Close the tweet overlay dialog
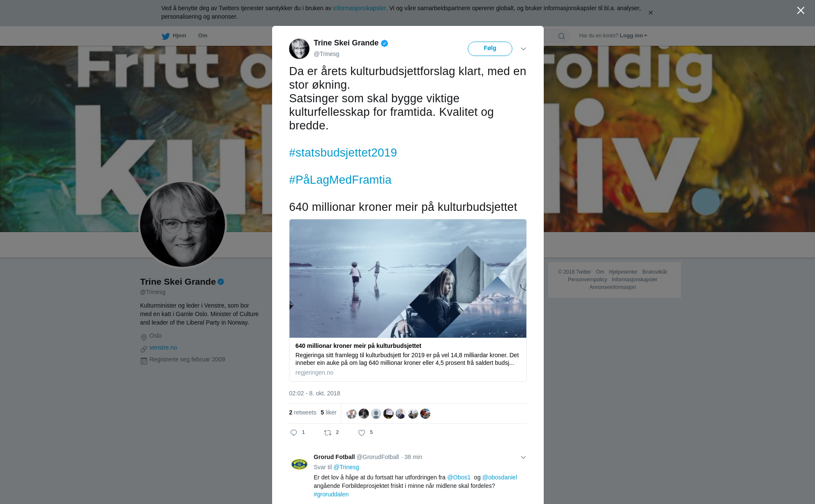815x504 pixels. [801, 11]
